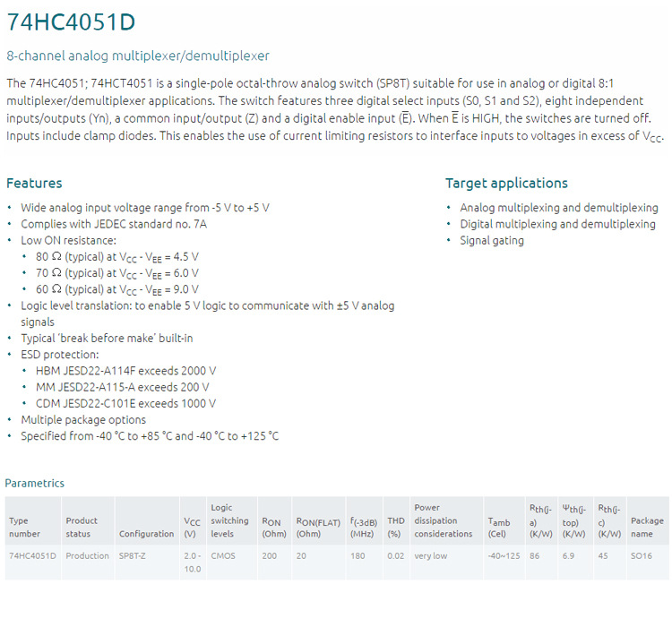The image size is (672, 627).
Task: Click the 'break before make' built-in line
Action: click(108, 339)
